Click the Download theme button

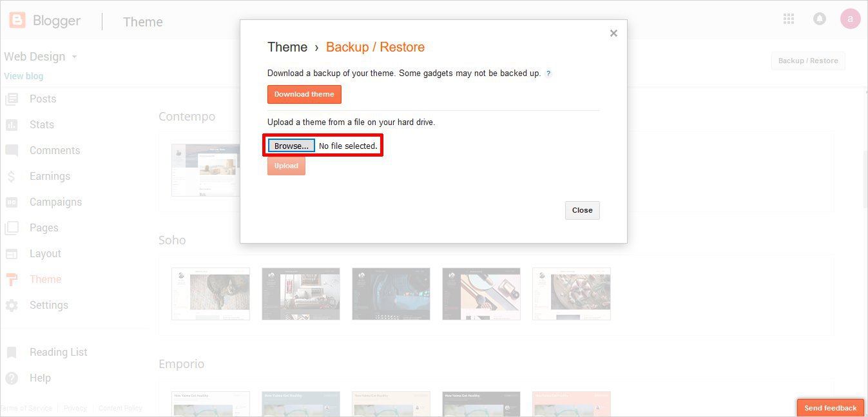point(304,94)
